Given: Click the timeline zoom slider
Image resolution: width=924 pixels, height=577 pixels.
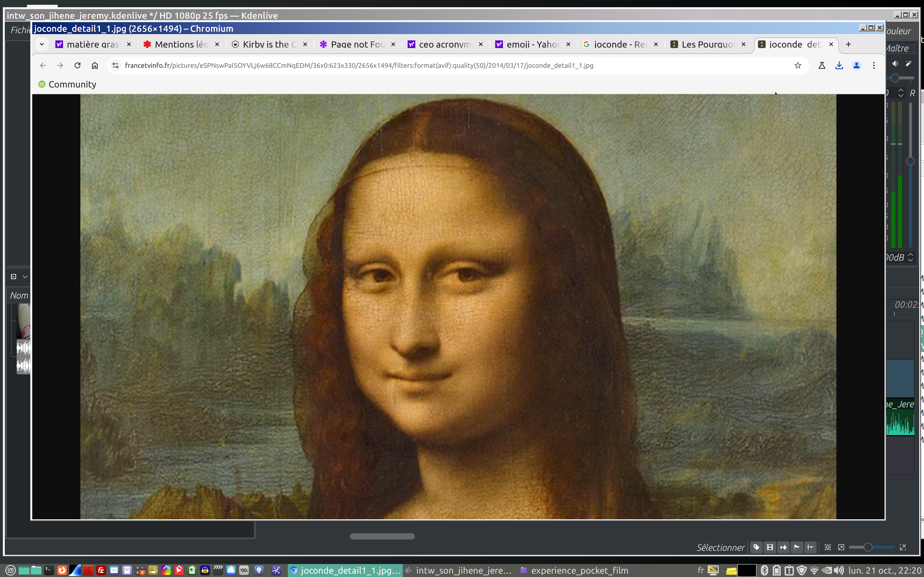Looking at the screenshot, I should coord(868,547).
